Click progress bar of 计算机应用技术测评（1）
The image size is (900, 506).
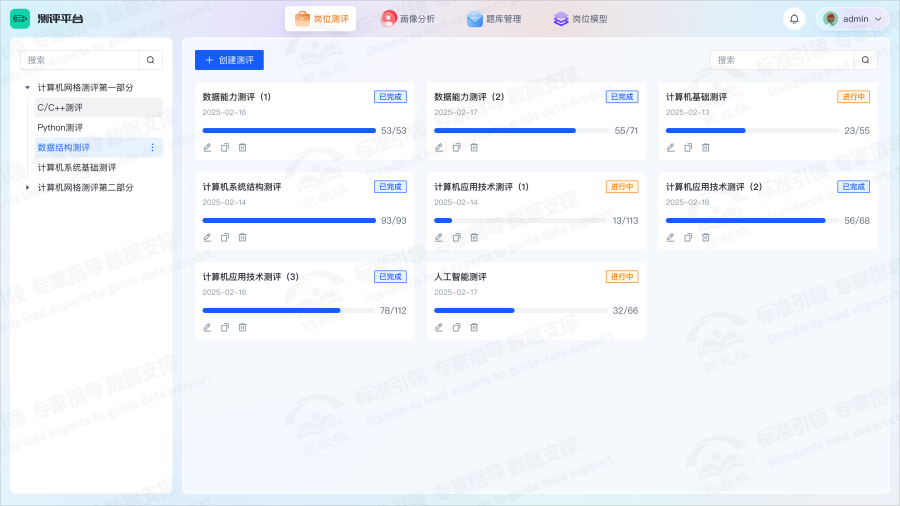pos(520,220)
